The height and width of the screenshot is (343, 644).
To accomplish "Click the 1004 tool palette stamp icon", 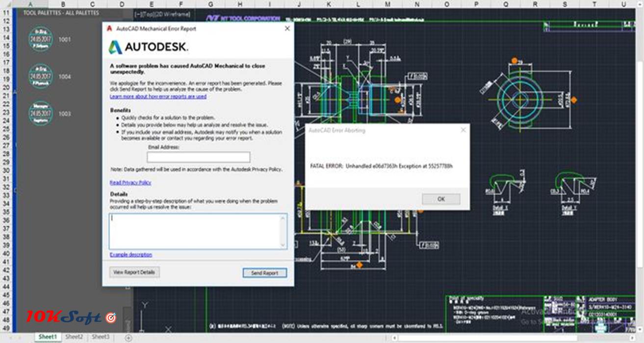I will [40, 76].
